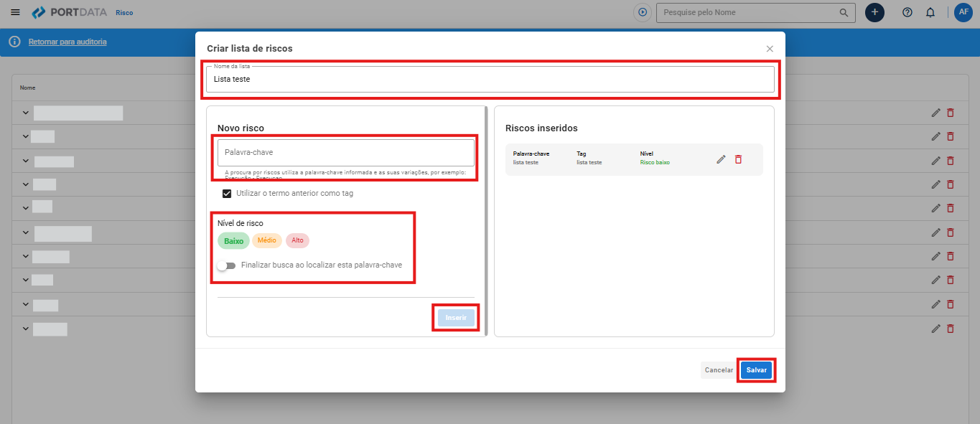This screenshot has height=424, width=980.
Task: Click the Salvar button
Action: coord(756,370)
